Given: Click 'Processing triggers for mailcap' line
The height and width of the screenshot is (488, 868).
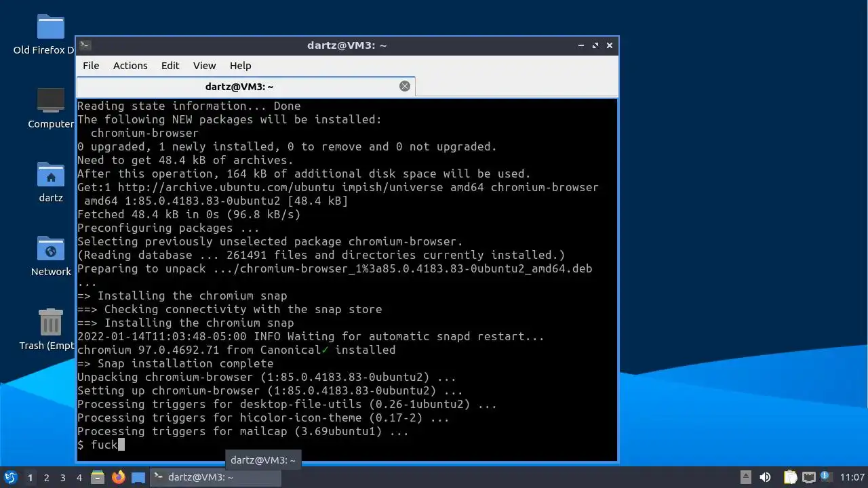Looking at the screenshot, I should click(243, 431).
